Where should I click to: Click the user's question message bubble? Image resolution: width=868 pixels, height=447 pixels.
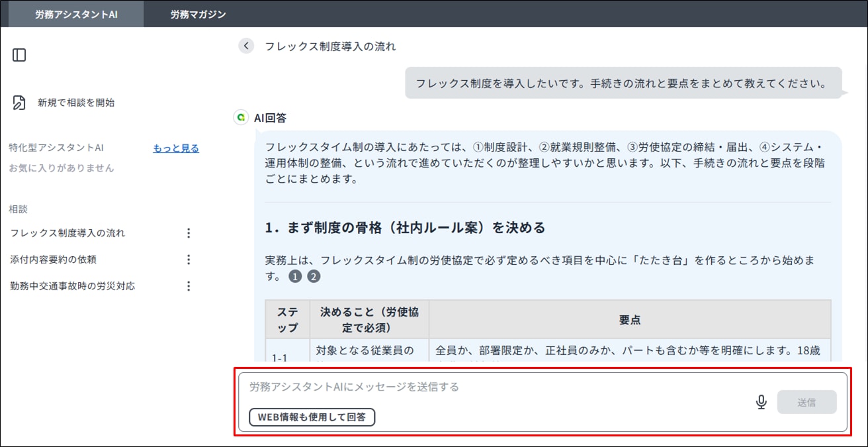pyautogui.click(x=621, y=83)
